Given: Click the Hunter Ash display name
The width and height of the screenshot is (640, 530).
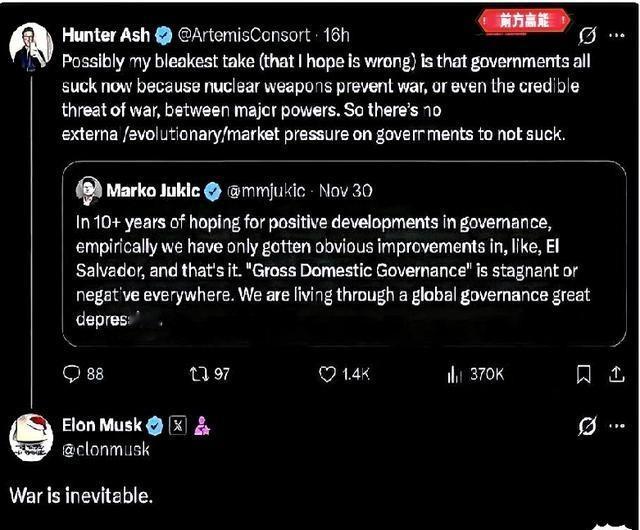Looking at the screenshot, I should click(105, 35).
